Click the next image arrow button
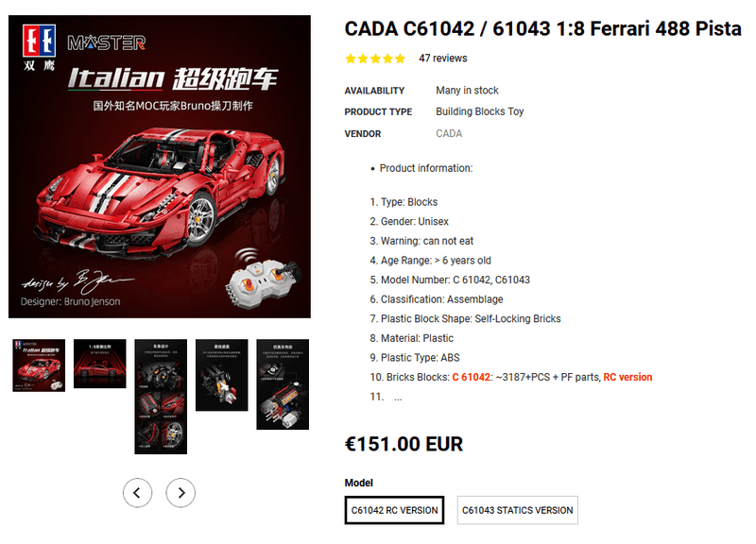 coord(180,492)
